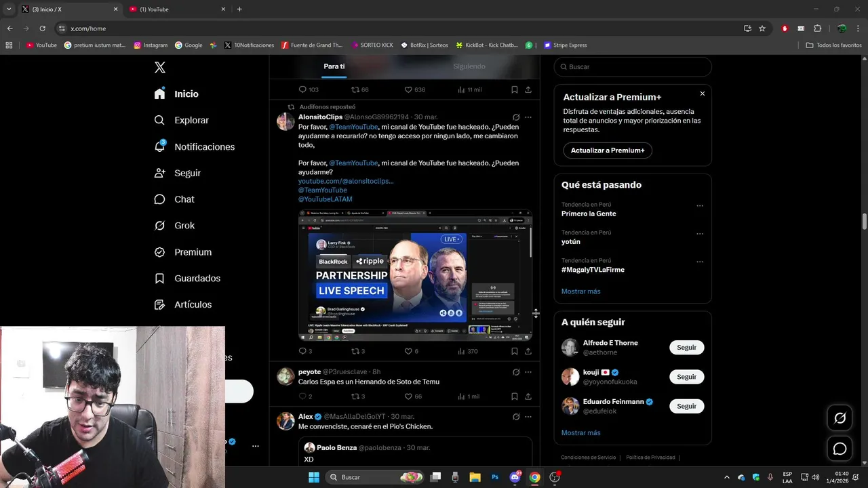This screenshot has width=868, height=488.
Task: Open File Explorer from taskbar
Action: click(475, 477)
